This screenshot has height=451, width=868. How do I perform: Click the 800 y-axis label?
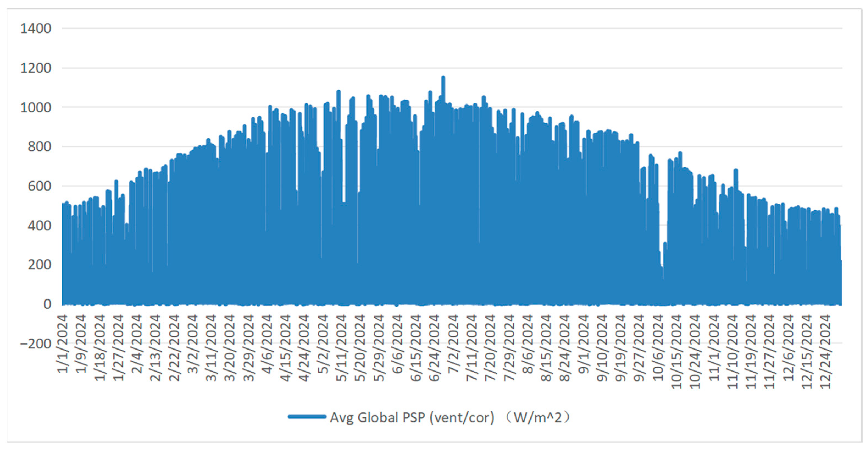(39, 147)
